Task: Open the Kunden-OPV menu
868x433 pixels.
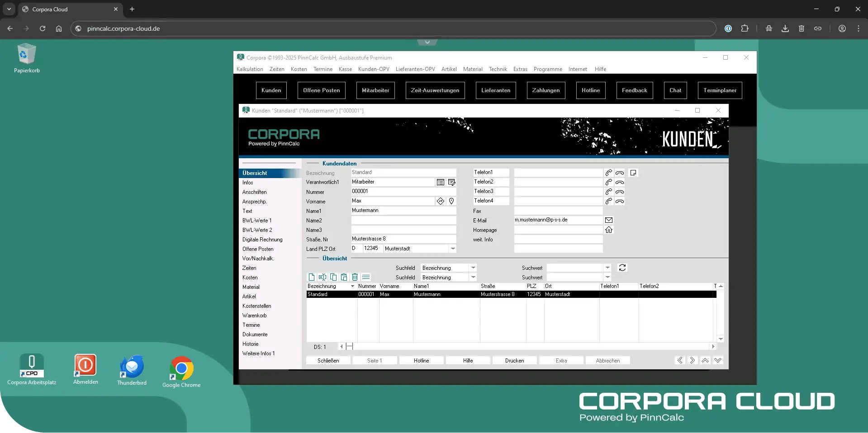Action: 374,69
